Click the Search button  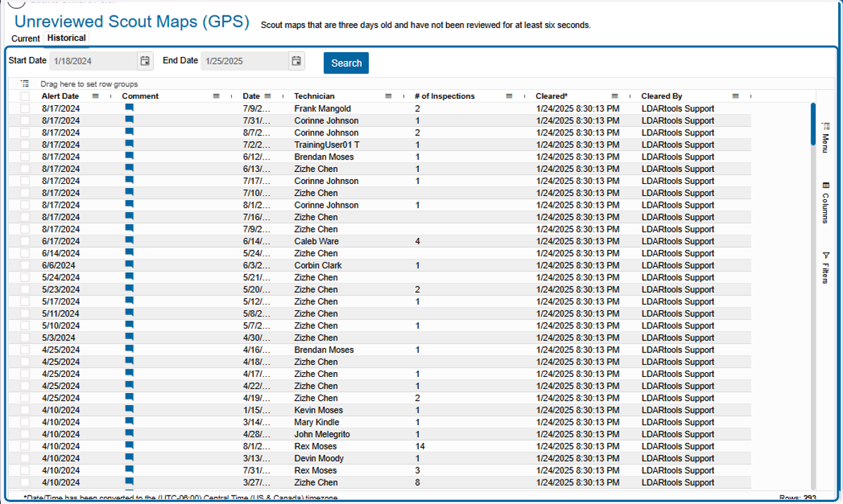pos(346,63)
